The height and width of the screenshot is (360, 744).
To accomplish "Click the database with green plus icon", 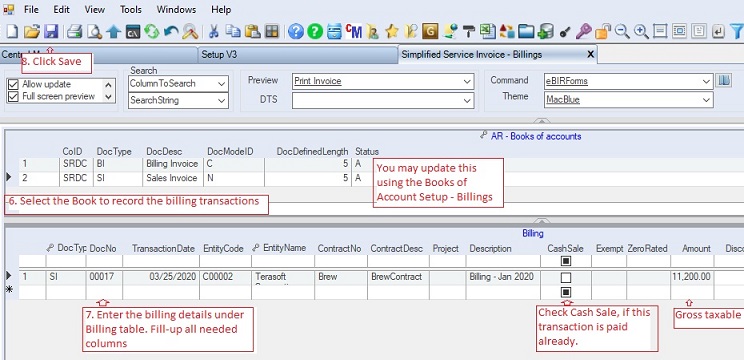I will coord(546,32).
